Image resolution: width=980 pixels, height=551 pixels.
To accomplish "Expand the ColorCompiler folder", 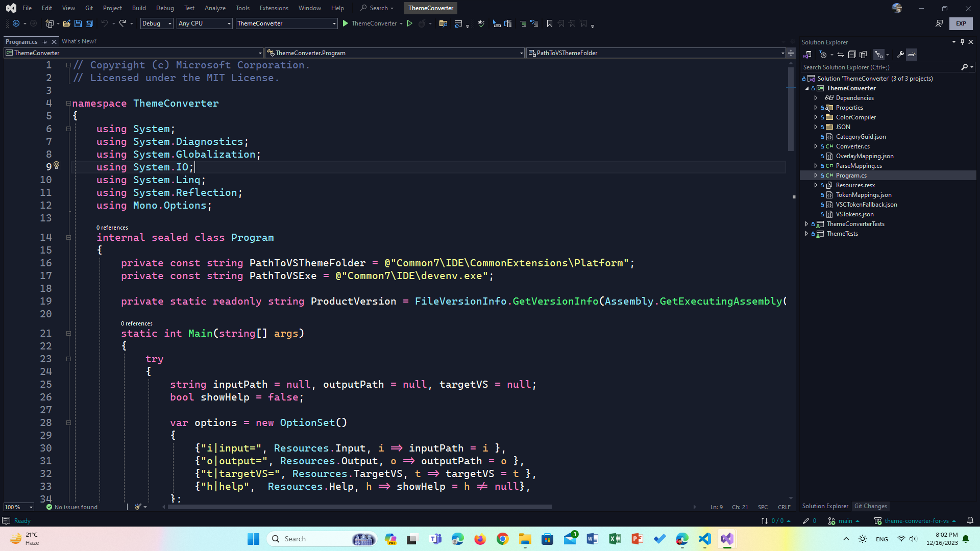I will pyautogui.click(x=816, y=117).
